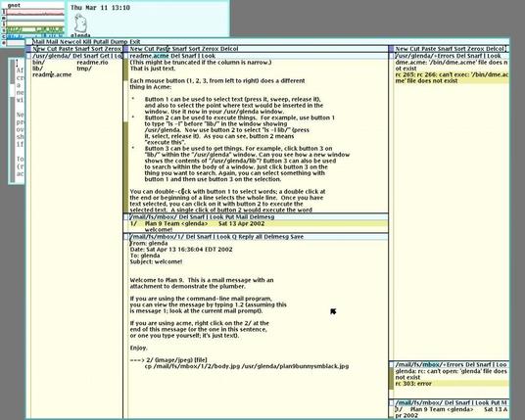Click the lib/ directory entry
The height and width of the screenshot is (420, 525).
point(37,69)
